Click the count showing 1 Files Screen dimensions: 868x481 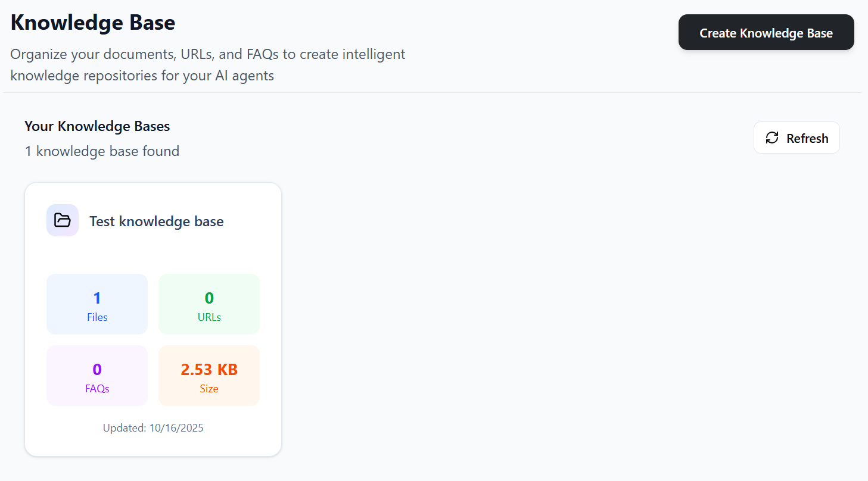pyautogui.click(x=97, y=297)
